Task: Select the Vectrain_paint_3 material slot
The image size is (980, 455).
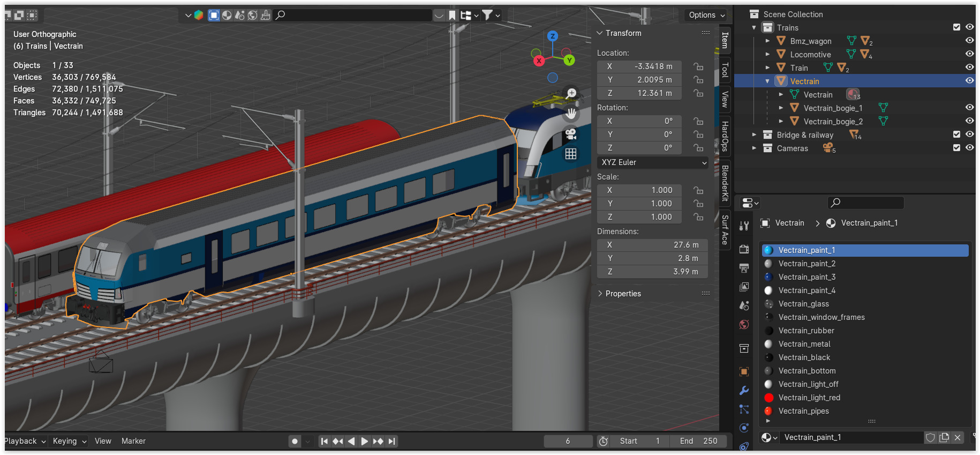Action: [865, 277]
